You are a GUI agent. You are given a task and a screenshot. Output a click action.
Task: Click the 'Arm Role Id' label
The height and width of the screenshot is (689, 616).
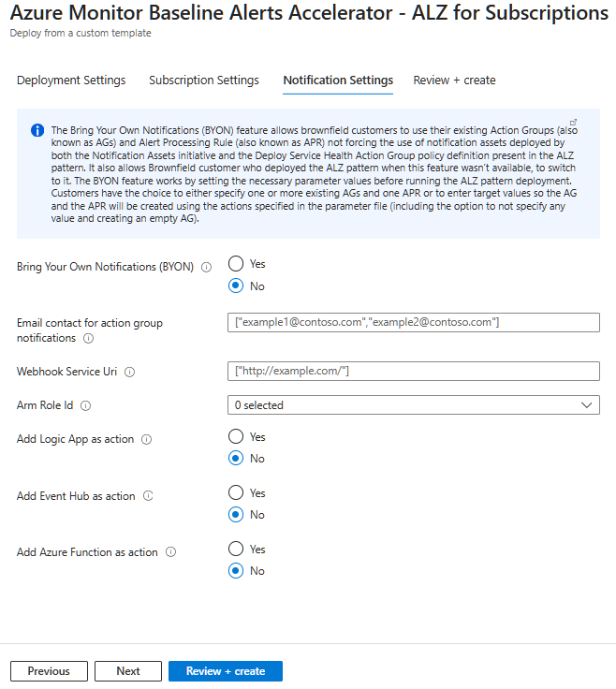tap(45, 405)
